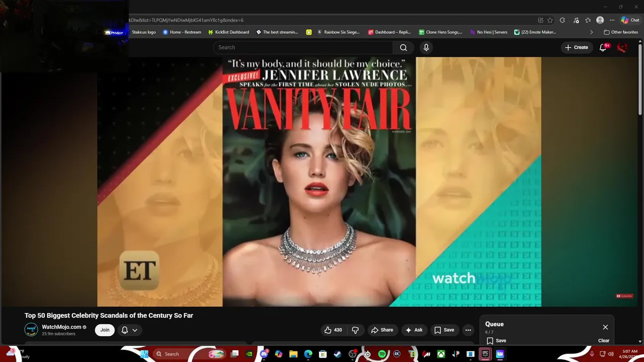Open more actions ellipsis below video
The width and height of the screenshot is (644, 362).
click(468, 330)
